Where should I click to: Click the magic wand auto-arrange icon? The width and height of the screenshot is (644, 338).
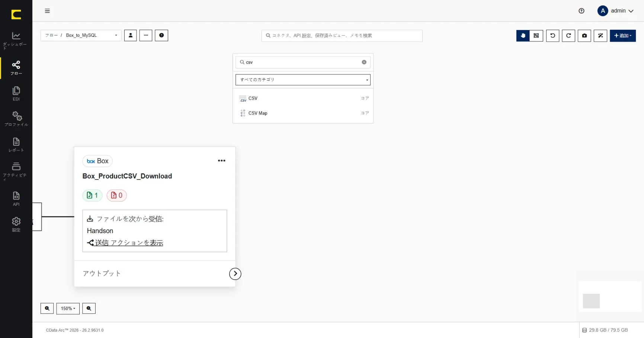point(600,36)
